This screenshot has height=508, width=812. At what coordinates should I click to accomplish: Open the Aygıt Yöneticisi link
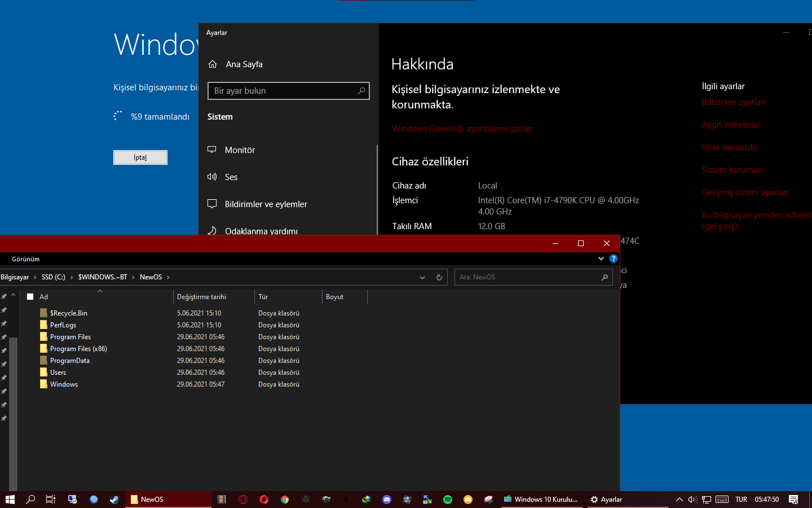point(730,125)
